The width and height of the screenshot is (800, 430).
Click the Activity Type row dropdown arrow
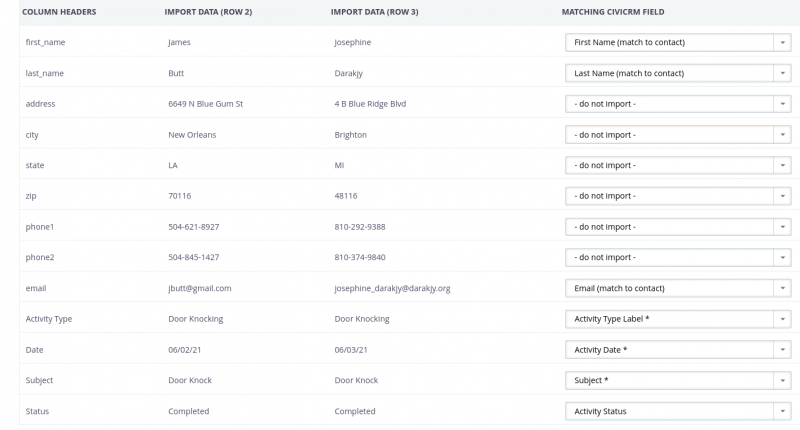click(x=782, y=319)
